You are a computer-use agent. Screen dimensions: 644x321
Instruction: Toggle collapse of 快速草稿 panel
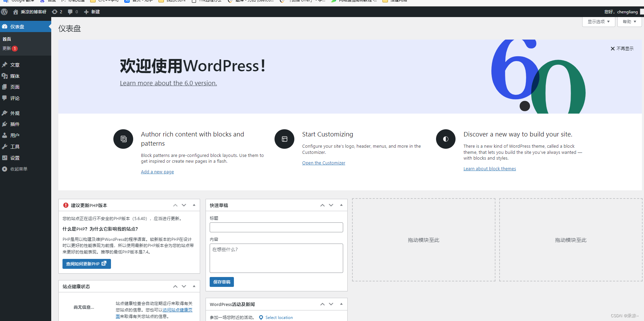coord(341,205)
